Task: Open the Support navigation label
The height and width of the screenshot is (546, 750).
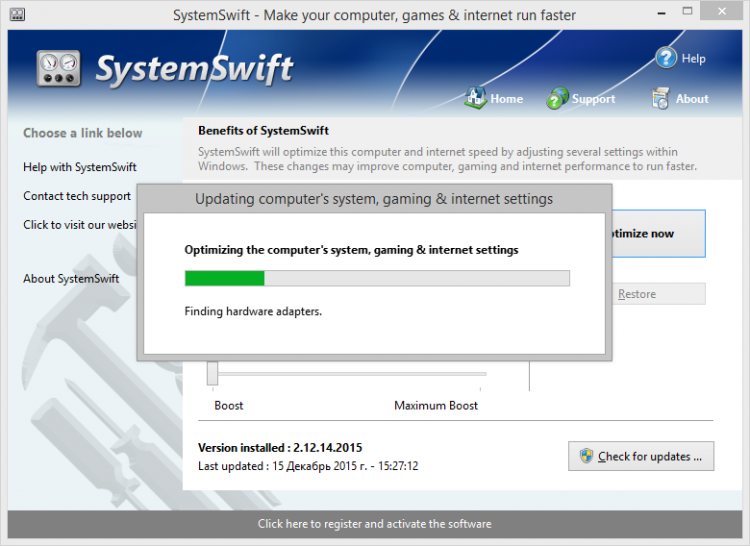Action: [594, 99]
